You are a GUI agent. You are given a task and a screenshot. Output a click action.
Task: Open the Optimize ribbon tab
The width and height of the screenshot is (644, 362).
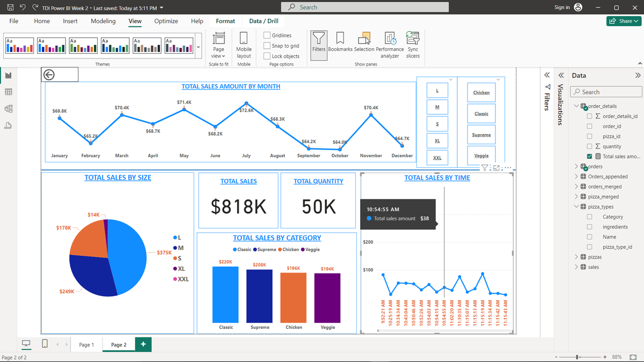click(166, 21)
